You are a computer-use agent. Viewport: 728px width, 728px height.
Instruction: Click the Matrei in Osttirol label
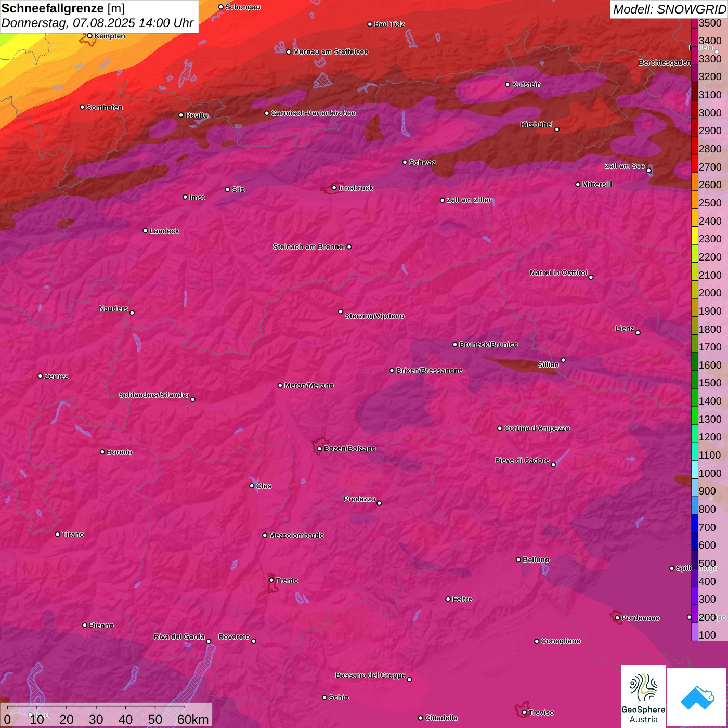click(558, 272)
